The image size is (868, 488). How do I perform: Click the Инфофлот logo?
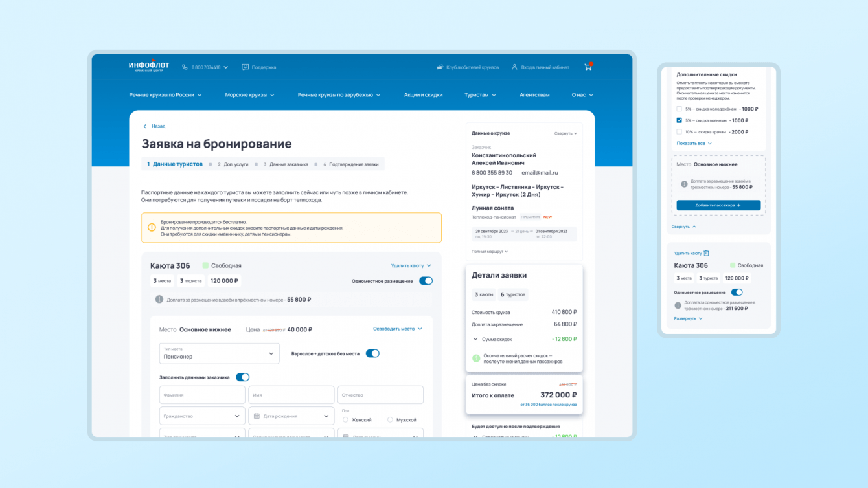coord(148,66)
